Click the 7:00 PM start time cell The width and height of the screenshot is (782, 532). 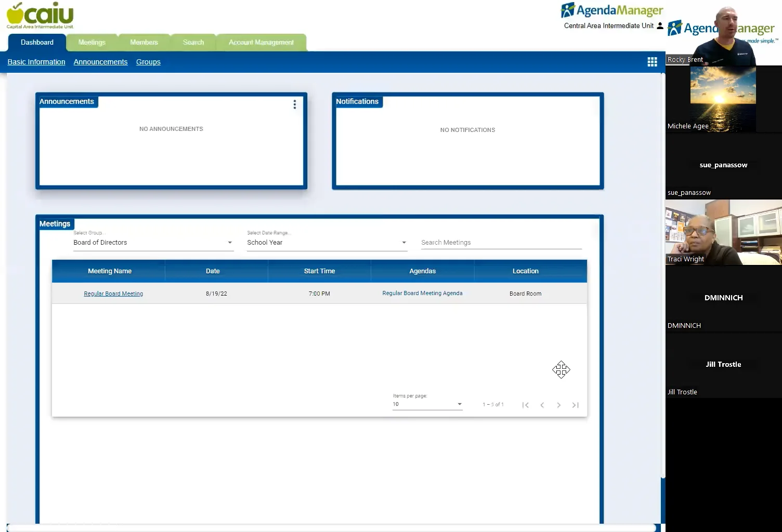[x=319, y=294]
